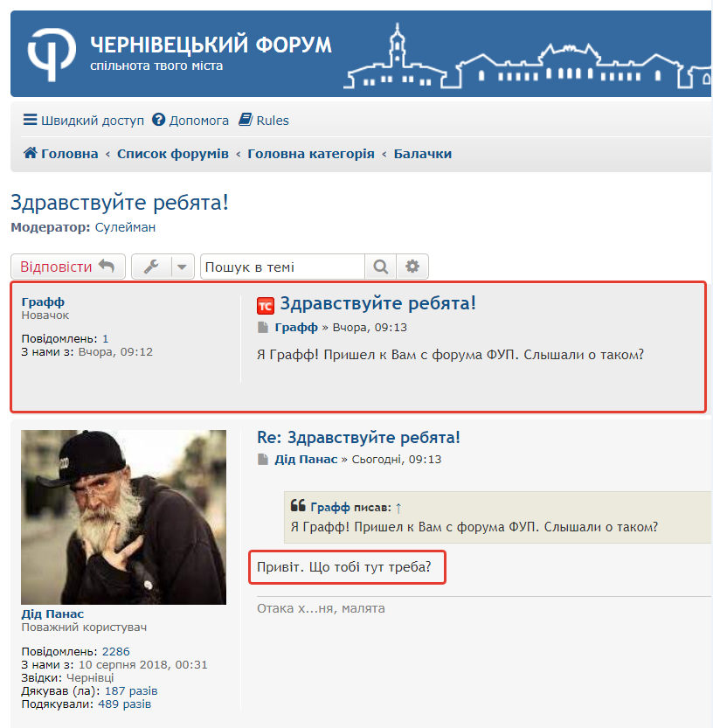
Task: Click the Допомога question mark icon
Action: 159,120
